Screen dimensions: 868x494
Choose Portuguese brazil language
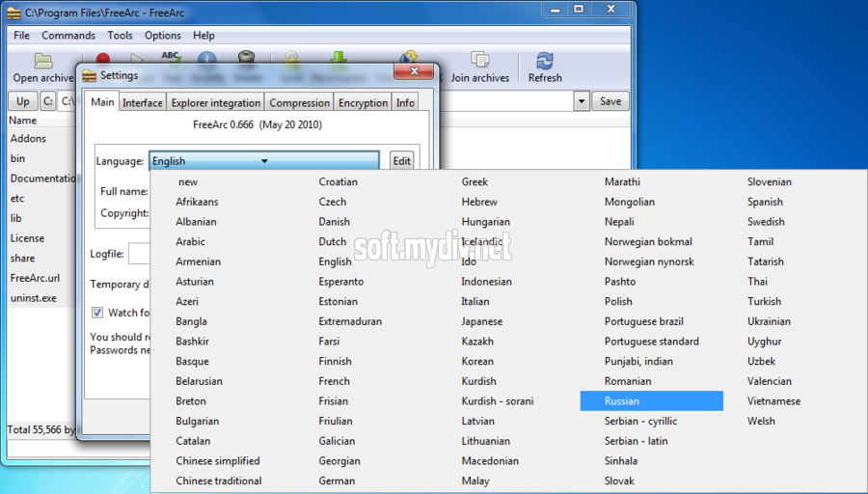[x=644, y=321]
